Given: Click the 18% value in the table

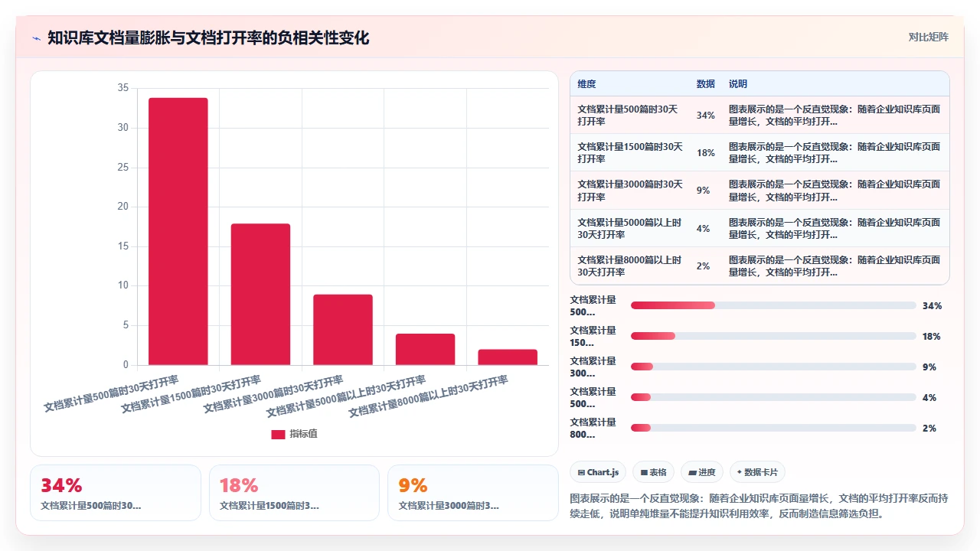Looking at the screenshot, I should [x=705, y=153].
